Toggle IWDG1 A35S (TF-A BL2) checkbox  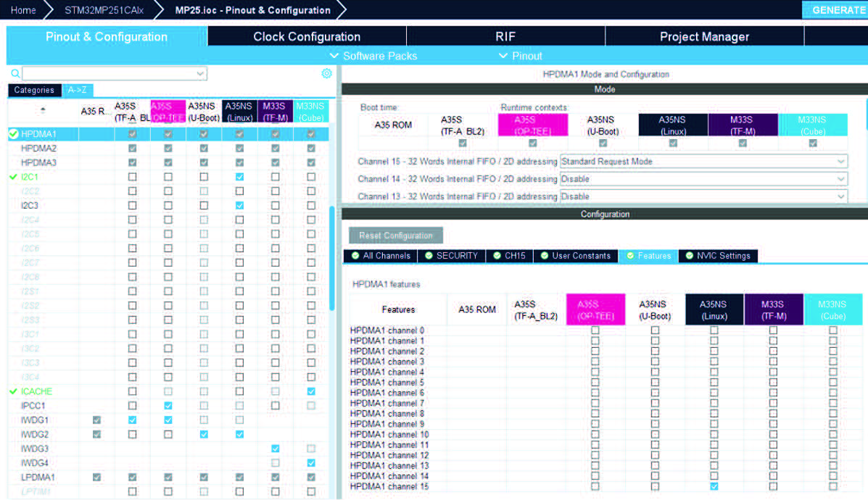[x=132, y=420]
